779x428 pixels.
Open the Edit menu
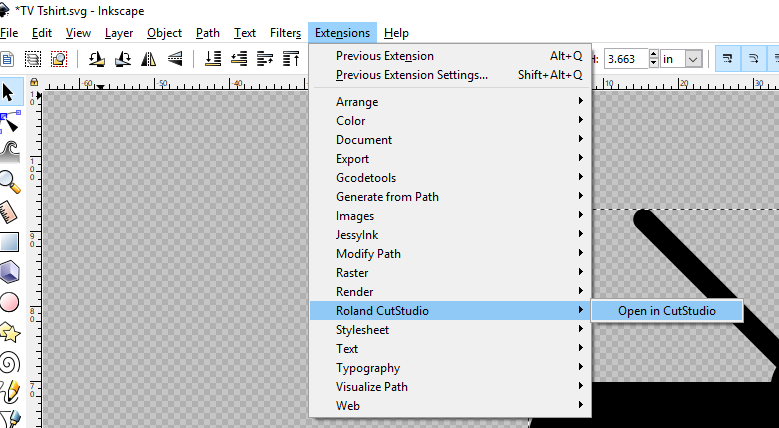click(x=42, y=33)
